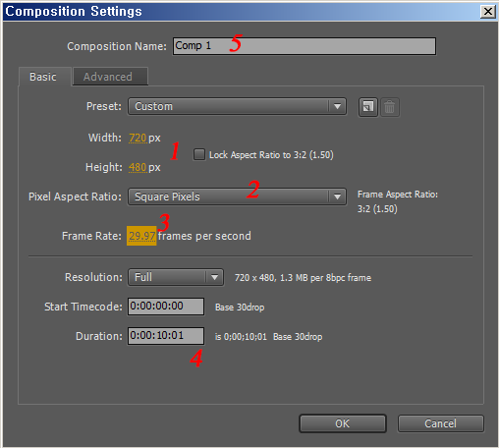Switch to the Advanced tab

tap(110, 77)
